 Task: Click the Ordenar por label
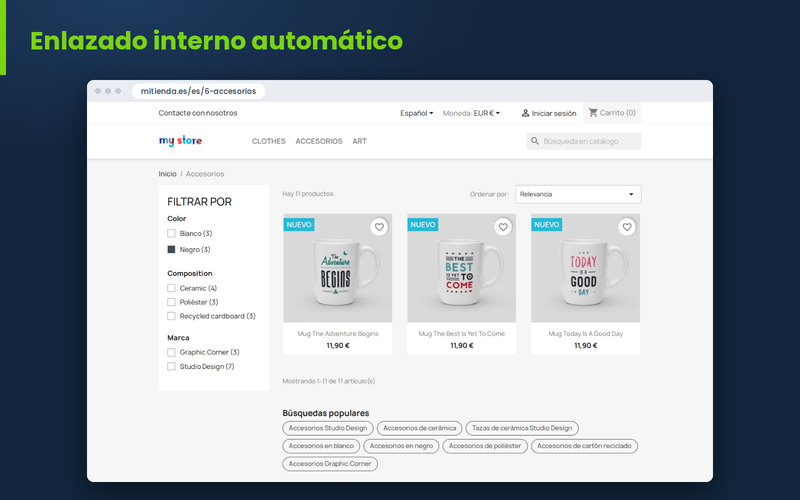click(489, 194)
